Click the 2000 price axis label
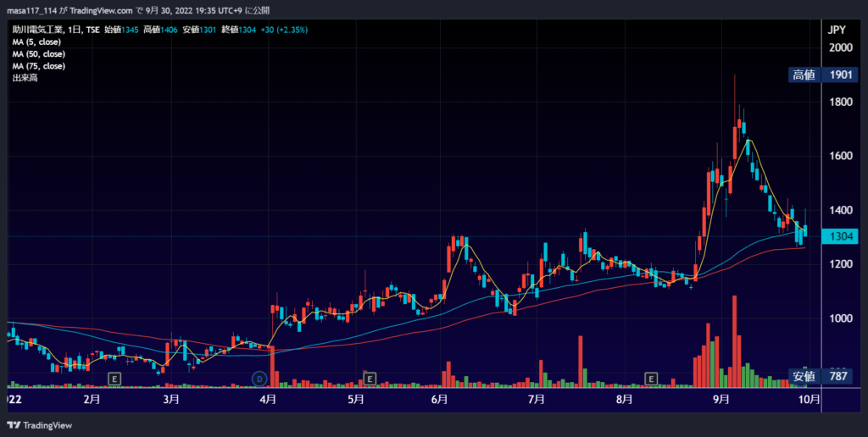Screen dimensions: 868x437 click(x=840, y=47)
